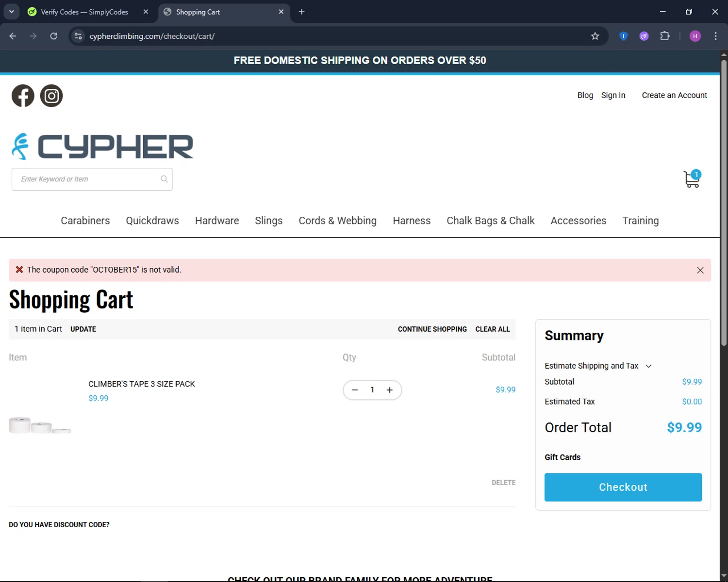Open the Extensions puzzle icon
Viewport: 728px width, 582px height.
point(665,36)
